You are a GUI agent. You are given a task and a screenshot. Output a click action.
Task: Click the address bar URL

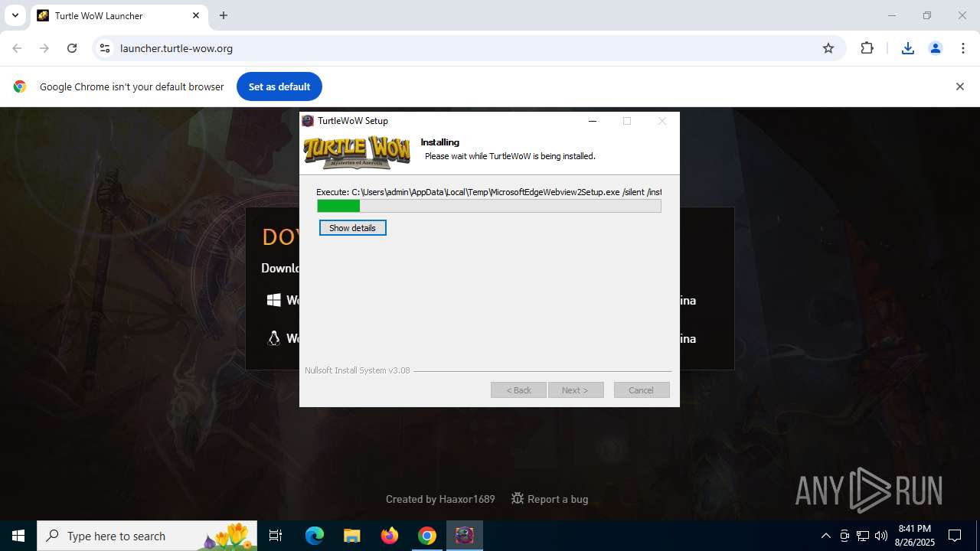176,48
